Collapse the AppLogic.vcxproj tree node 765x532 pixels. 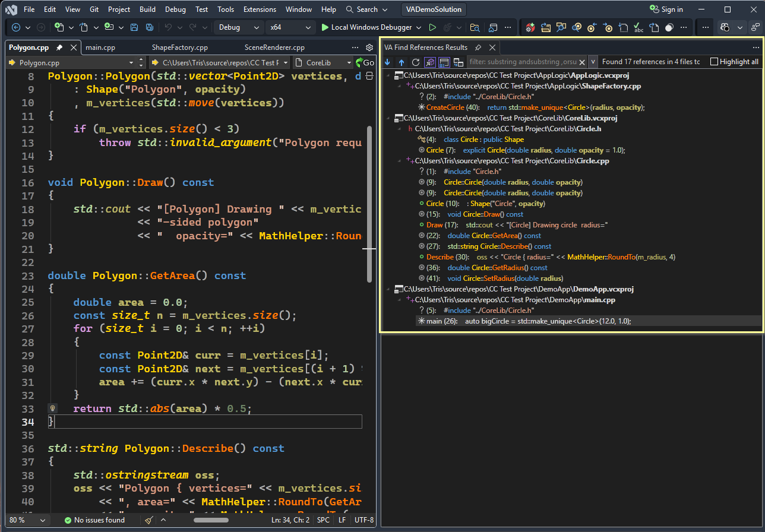point(389,75)
